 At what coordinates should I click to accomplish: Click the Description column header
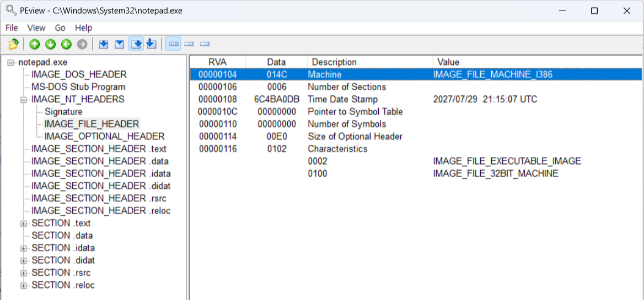tap(370, 62)
